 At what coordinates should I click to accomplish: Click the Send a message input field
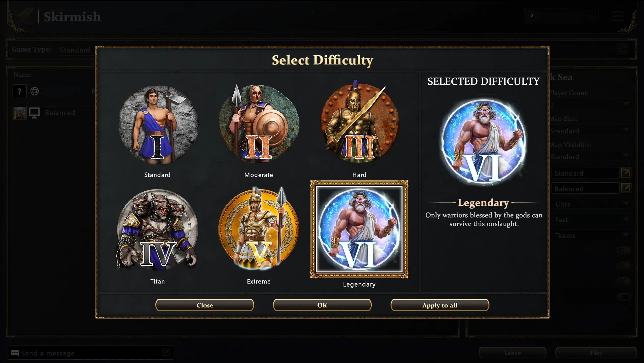[x=90, y=353]
